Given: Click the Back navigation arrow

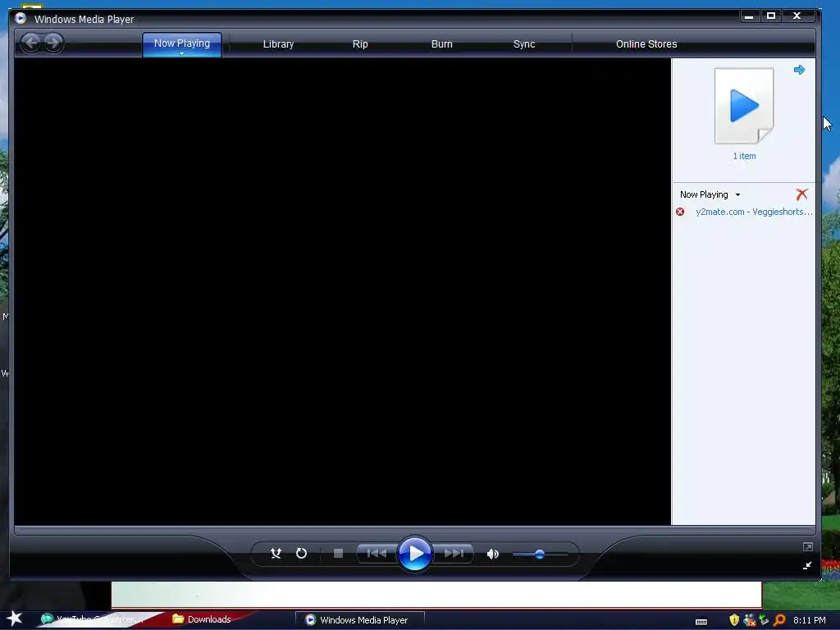Looking at the screenshot, I should coord(31,43).
